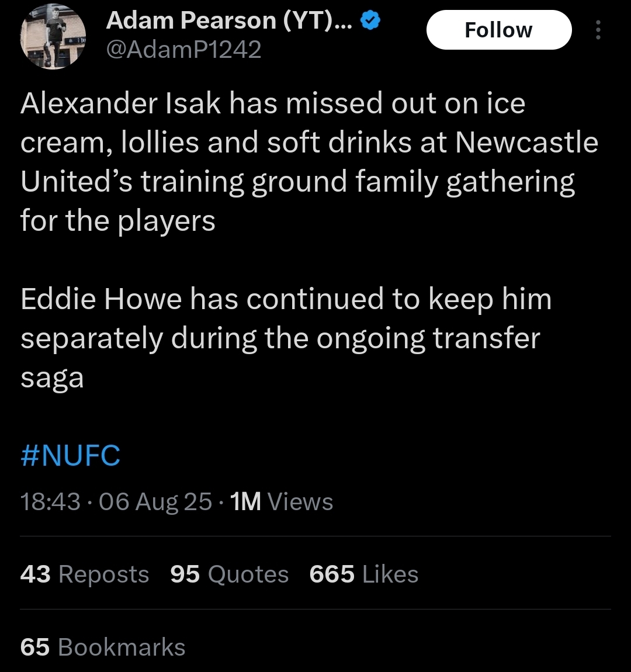The image size is (631, 672).
Task: Open the @AdamP1242 handle link
Action: (x=183, y=49)
